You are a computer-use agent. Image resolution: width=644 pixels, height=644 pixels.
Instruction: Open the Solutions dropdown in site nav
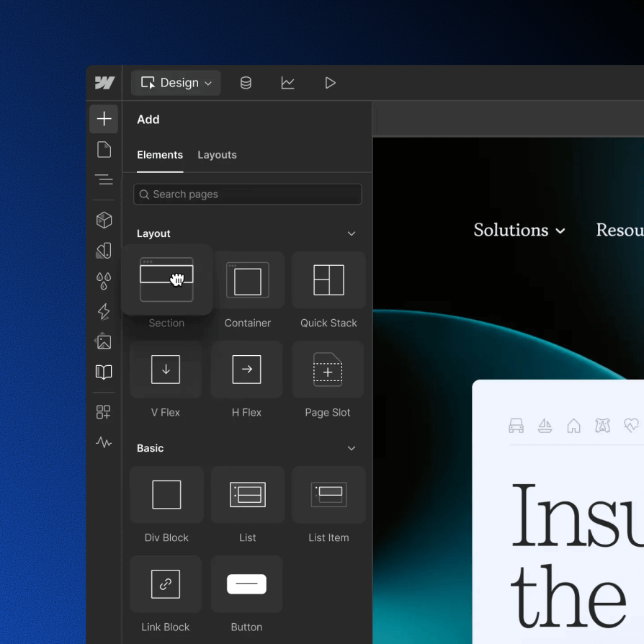tap(519, 230)
